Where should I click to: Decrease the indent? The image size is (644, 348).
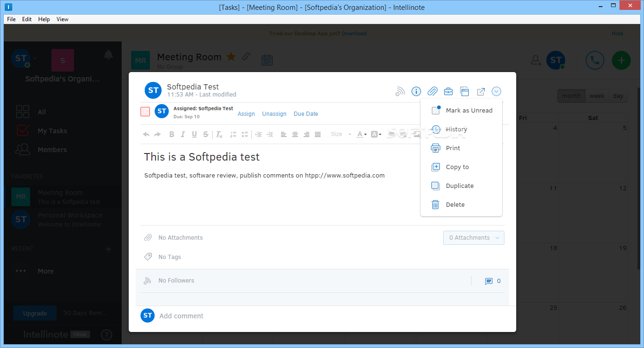pos(258,134)
